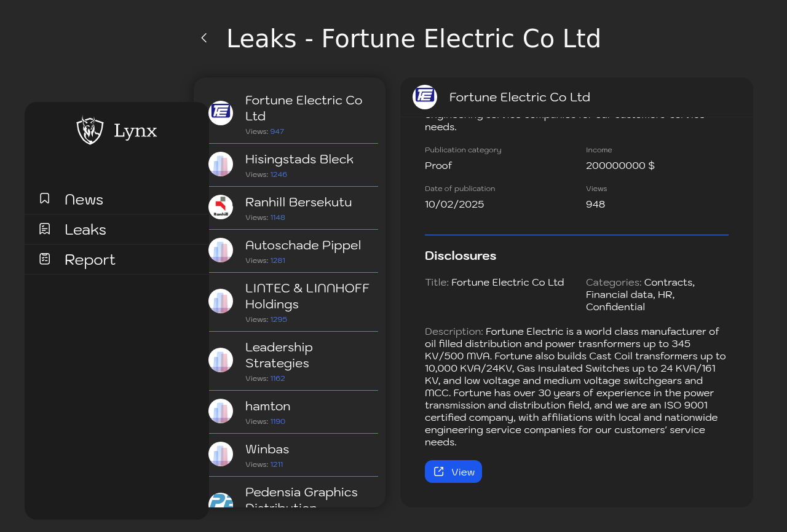Click the views count 1162
Image resolution: width=787 pixels, height=532 pixels.
pos(278,378)
